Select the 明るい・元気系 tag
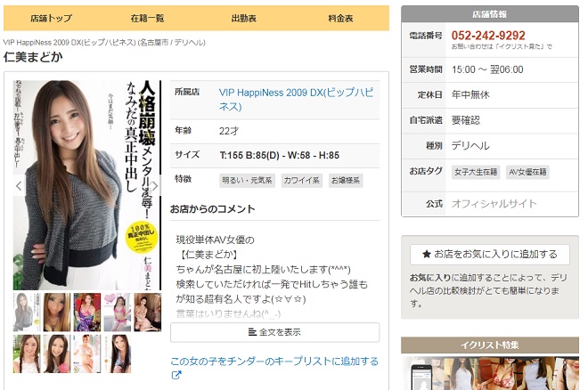 246,180
